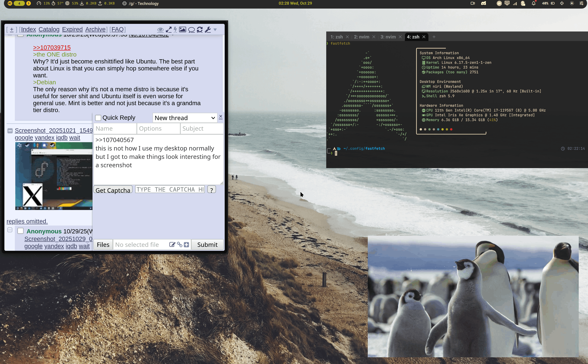Click the refresh arrows icon in header
Viewport: 588px width, 364px height.
click(x=200, y=29)
